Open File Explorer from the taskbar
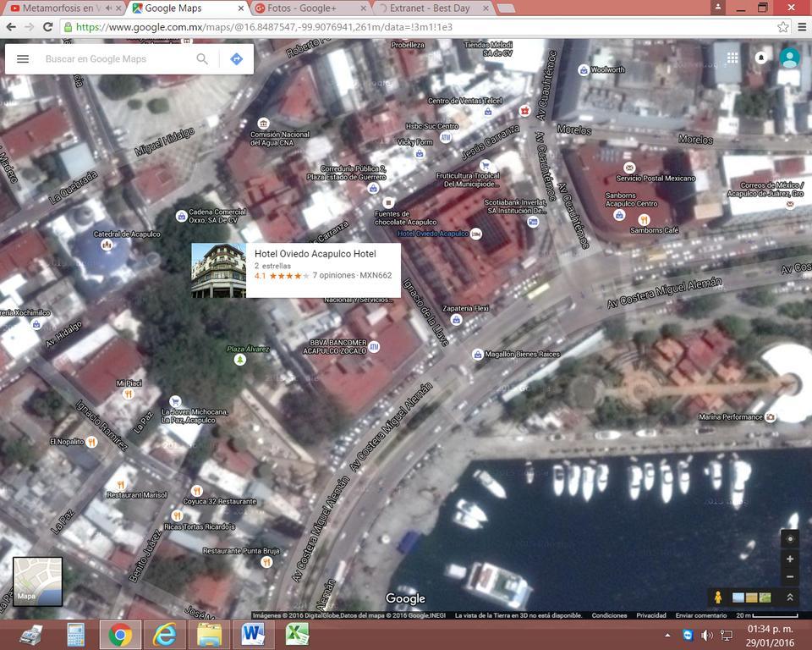The image size is (812, 650). [209, 635]
